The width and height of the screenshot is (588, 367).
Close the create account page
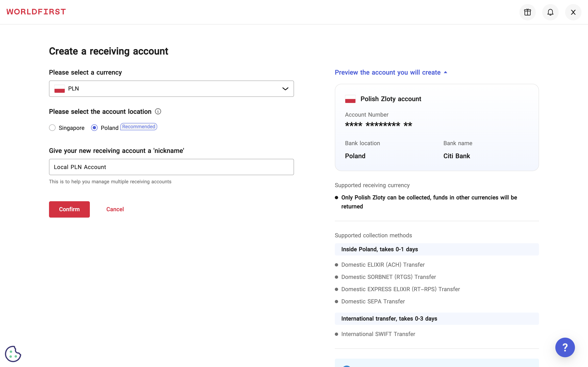(x=573, y=12)
